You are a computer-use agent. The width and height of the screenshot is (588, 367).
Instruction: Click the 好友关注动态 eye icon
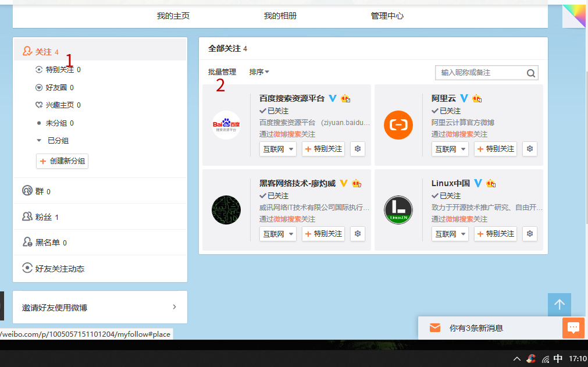pos(27,268)
